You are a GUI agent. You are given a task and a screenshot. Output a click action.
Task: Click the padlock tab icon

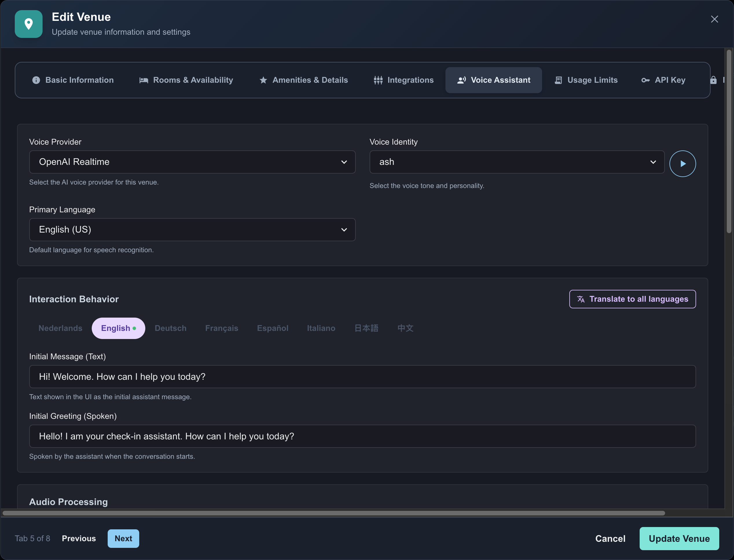point(713,80)
